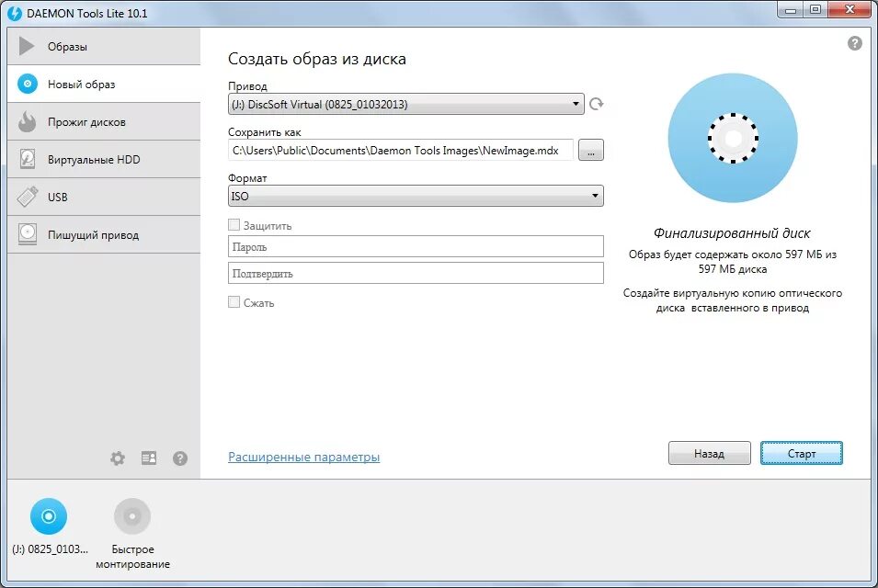The height and width of the screenshot is (588, 878).
Task: Click the Финализированный диск label
Action: (x=732, y=232)
